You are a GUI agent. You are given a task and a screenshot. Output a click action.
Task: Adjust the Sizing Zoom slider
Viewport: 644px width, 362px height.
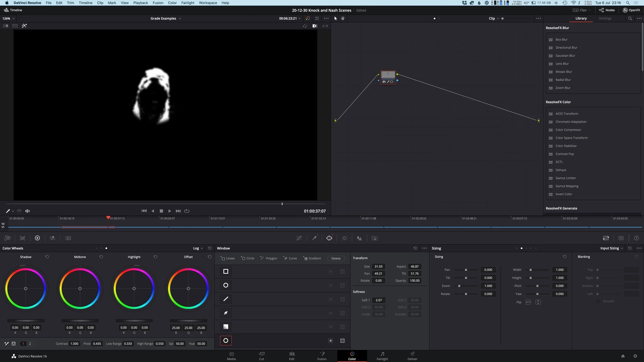coord(459,286)
